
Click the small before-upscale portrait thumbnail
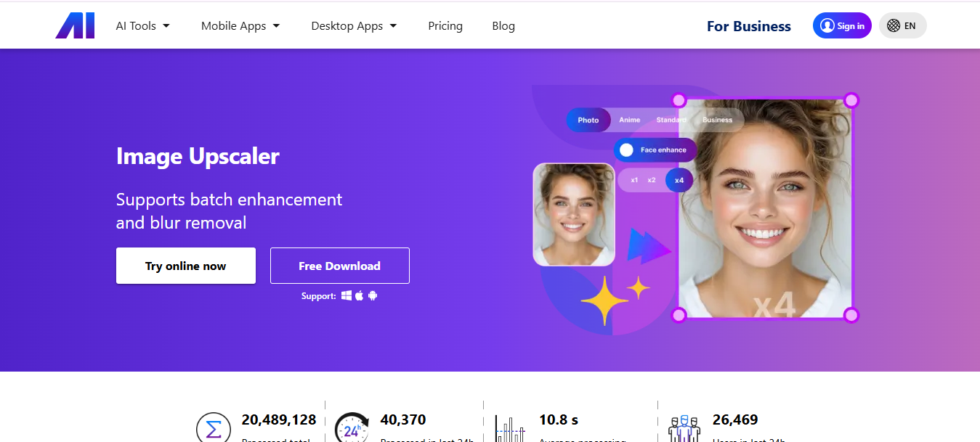[x=574, y=214]
